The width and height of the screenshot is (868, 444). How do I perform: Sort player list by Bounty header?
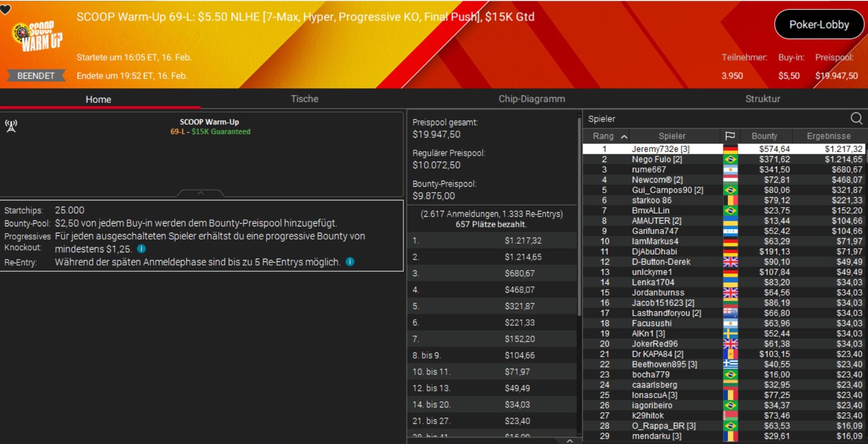click(764, 136)
